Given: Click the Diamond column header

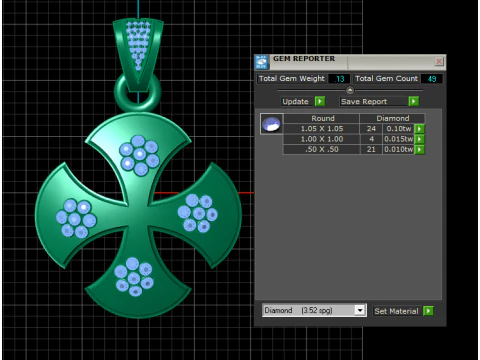Looking at the screenshot, I should [x=393, y=118].
